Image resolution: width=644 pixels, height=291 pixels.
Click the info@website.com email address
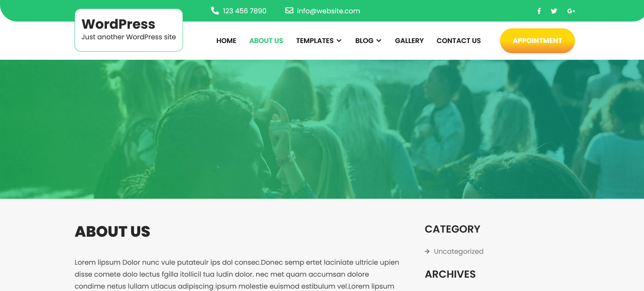pos(328,11)
